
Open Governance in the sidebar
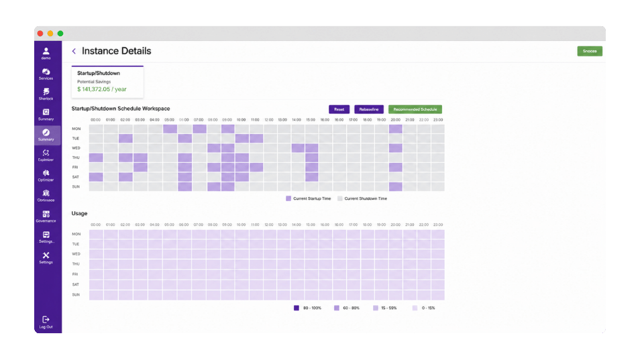[x=46, y=214]
